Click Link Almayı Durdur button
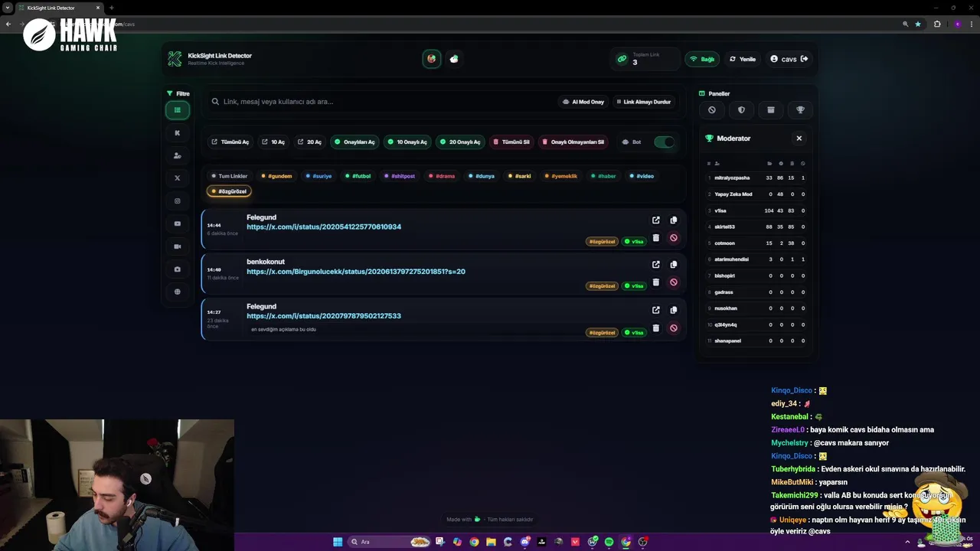 pos(644,102)
